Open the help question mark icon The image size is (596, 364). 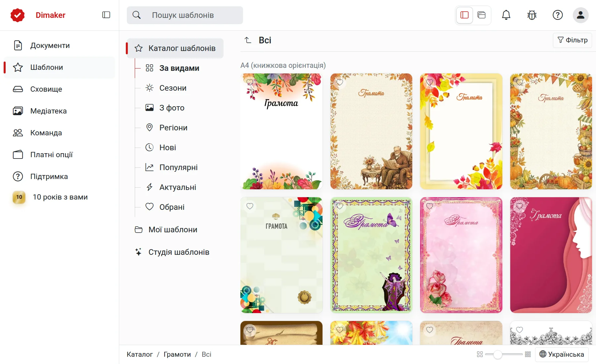pos(558,15)
